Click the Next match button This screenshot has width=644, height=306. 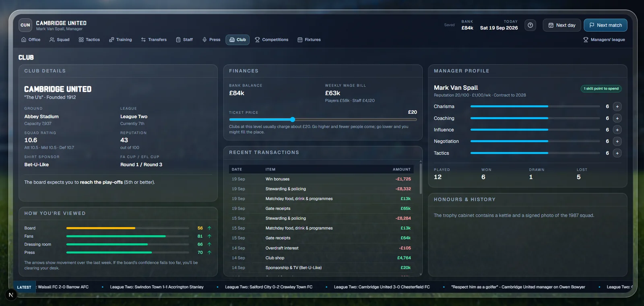coord(605,25)
